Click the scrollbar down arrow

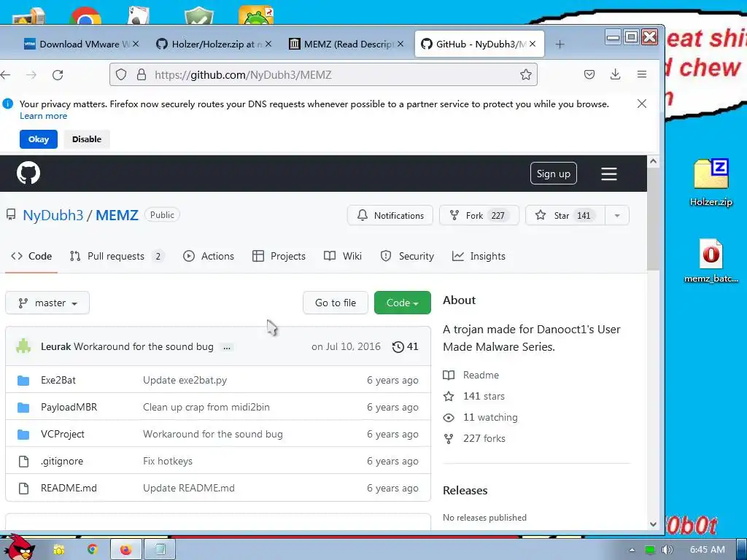click(x=653, y=524)
